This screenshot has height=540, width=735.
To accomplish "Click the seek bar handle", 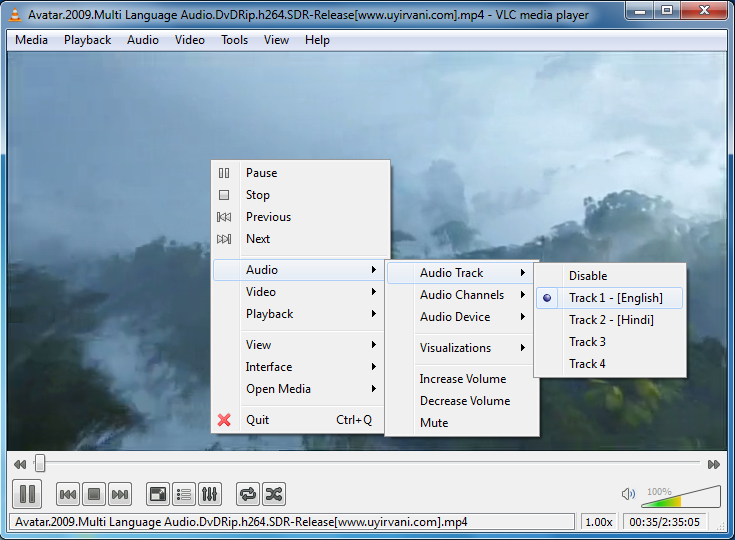I will click(40, 463).
